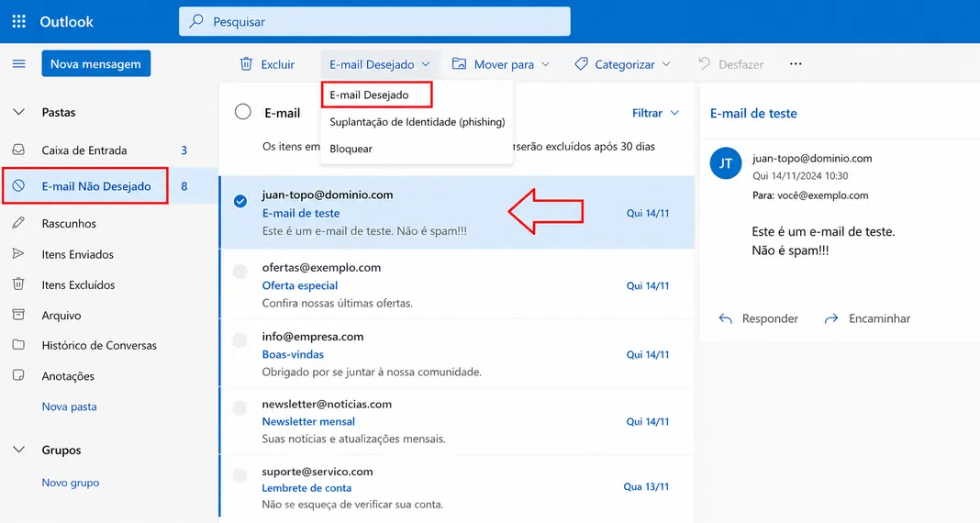980x523 pixels.
Task: Select the newsletter@noticias.com message checkbox
Action: pyautogui.click(x=240, y=408)
